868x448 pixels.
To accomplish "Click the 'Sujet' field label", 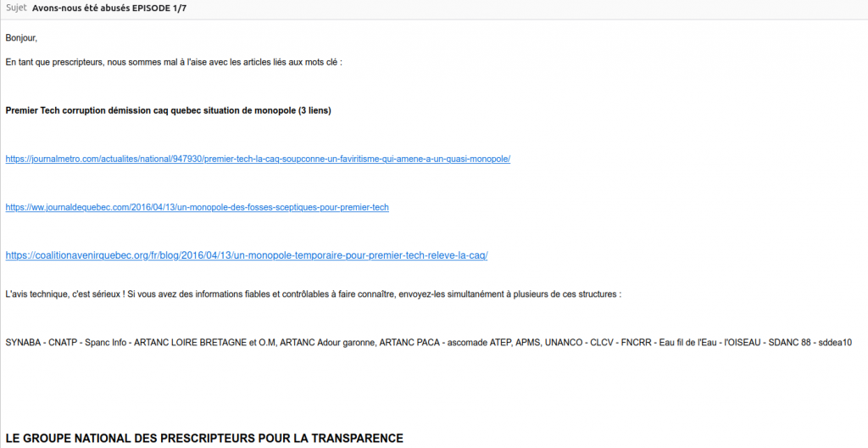I will [x=16, y=8].
